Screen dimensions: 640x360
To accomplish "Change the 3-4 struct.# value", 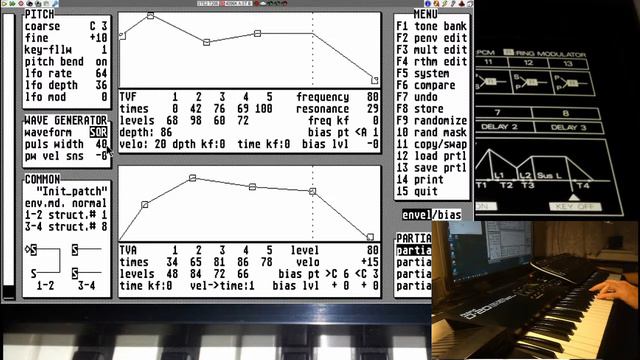I will [x=104, y=227].
